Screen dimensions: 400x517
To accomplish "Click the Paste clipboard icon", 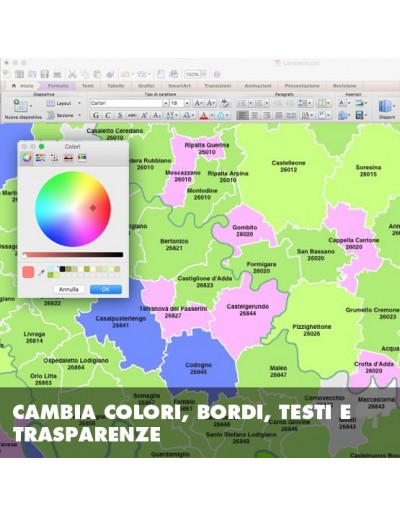I will tap(97, 74).
